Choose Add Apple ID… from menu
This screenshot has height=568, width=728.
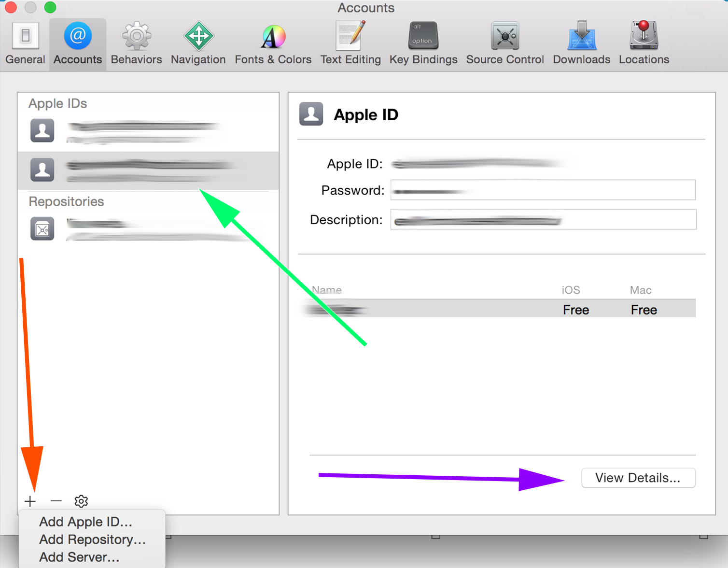85,522
